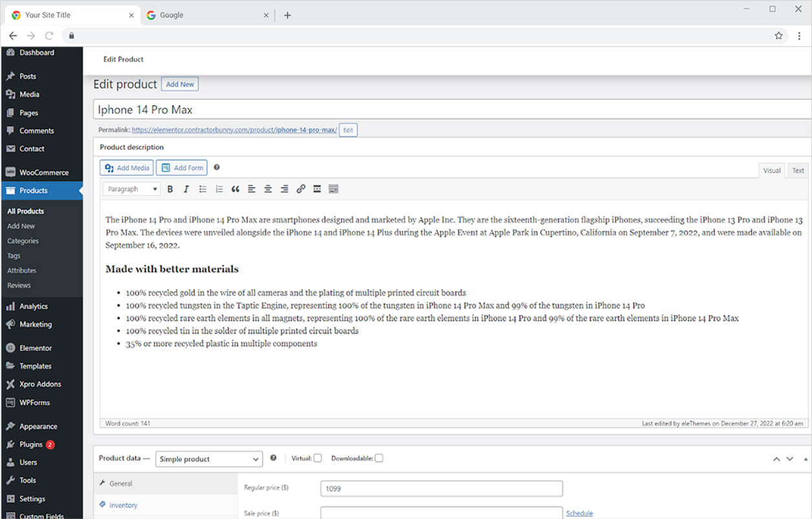
Task: Switch to the Text editor tab
Action: [x=798, y=170]
